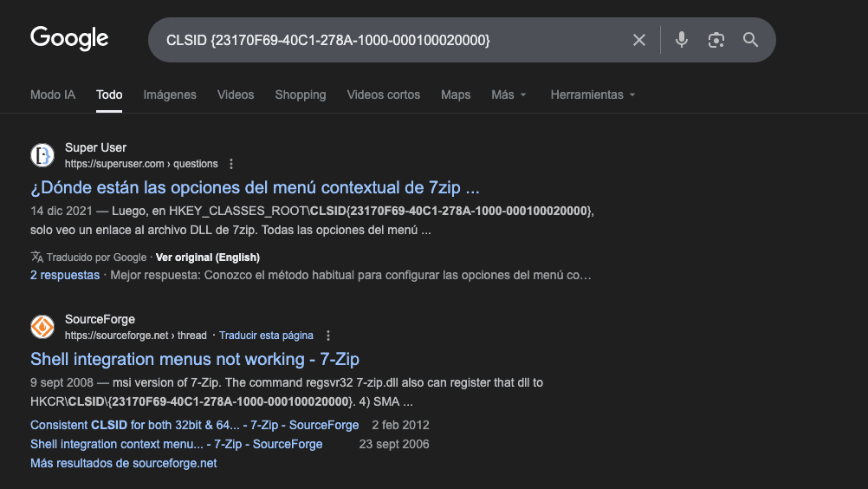Open the Modo IA tab
This screenshot has width=868, height=489.
(53, 95)
